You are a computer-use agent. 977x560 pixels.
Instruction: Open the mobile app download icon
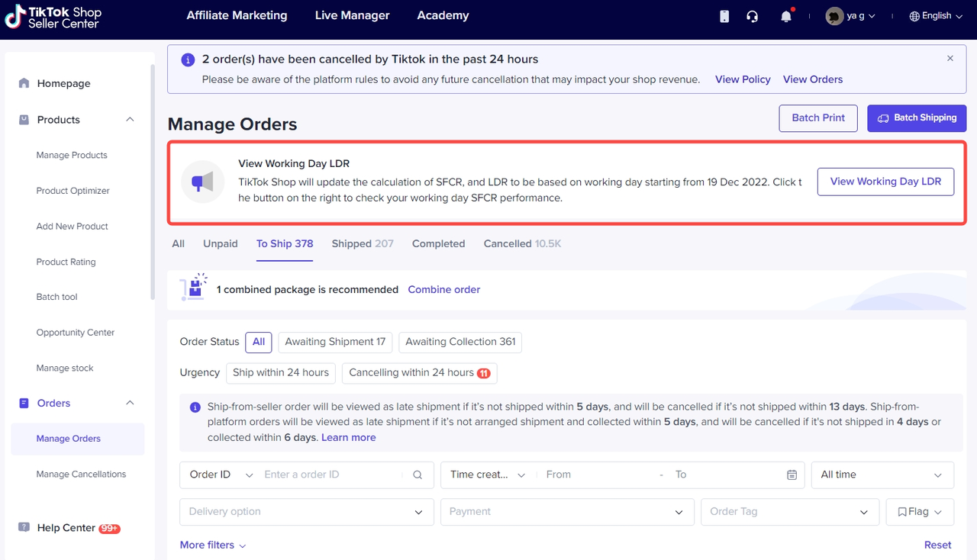tap(724, 16)
